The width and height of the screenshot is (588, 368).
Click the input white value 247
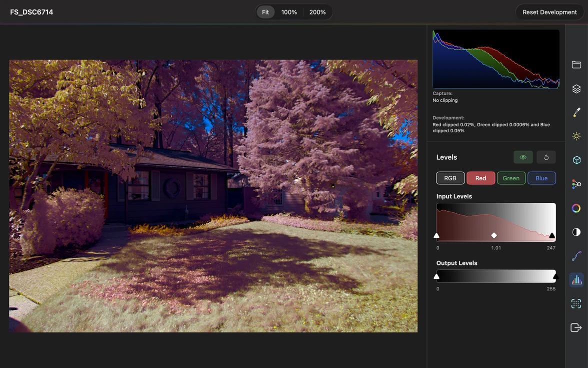coord(551,248)
